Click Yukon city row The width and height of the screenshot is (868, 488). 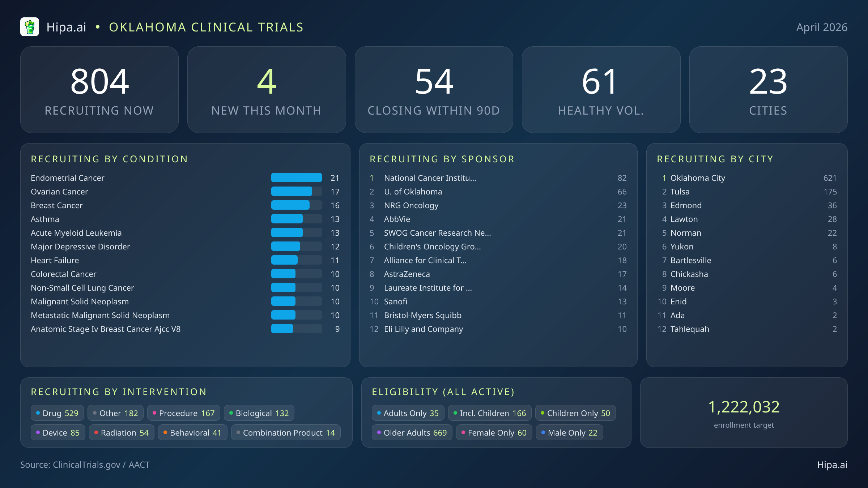point(747,247)
